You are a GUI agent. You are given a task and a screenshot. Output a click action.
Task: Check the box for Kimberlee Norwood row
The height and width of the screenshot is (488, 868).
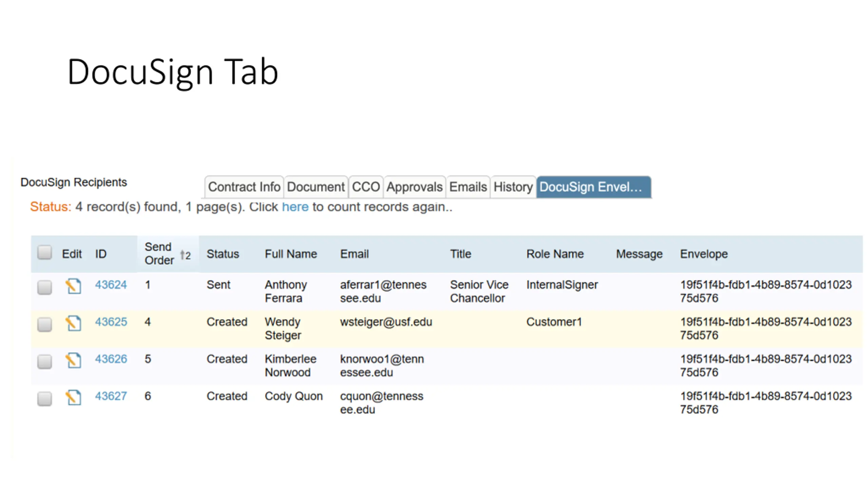(x=44, y=362)
